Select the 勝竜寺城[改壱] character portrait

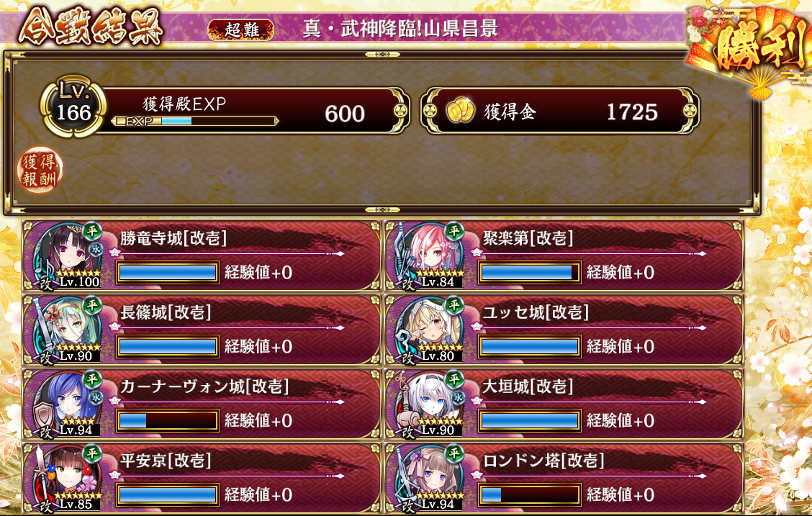click(69, 255)
